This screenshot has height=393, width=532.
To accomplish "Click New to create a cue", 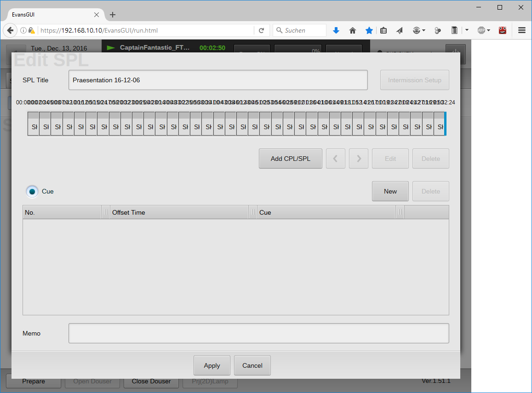I will (x=390, y=191).
